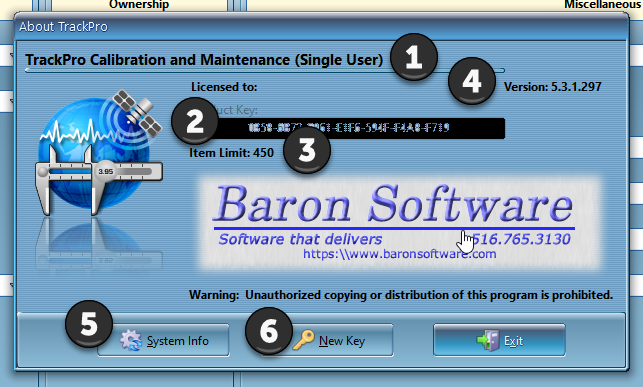Click the Licensed to: label
643x387 pixels.
click(224, 87)
